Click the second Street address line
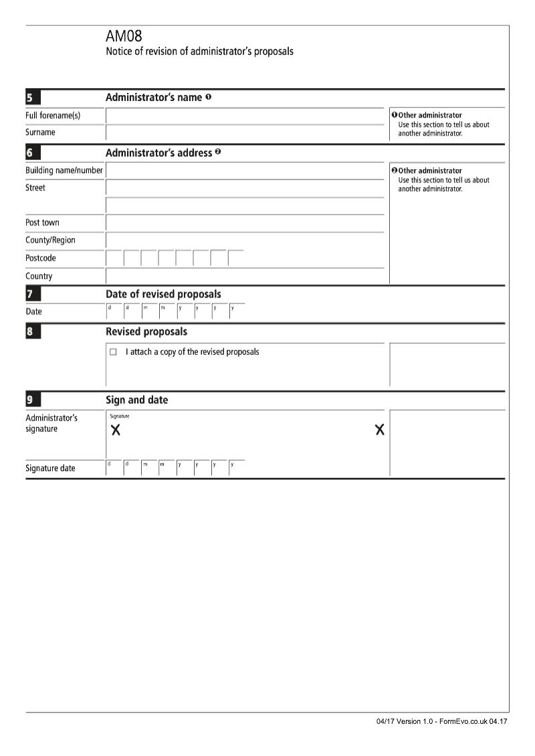Viewport: 535px width, 756px height. pyautogui.click(x=245, y=206)
